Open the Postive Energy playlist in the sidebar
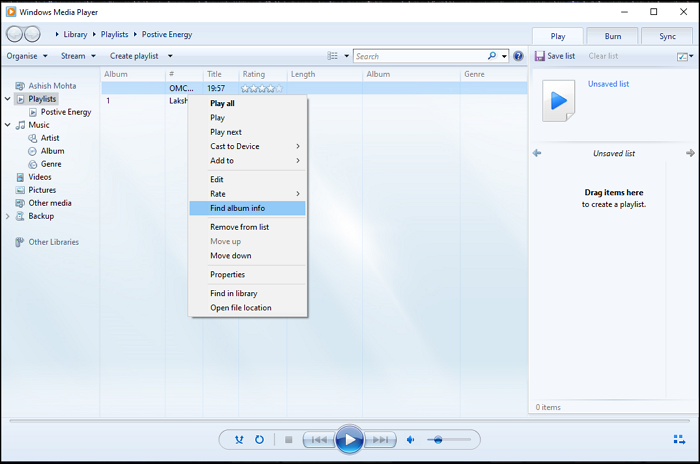Screen dimensions: 700x464 [66, 112]
